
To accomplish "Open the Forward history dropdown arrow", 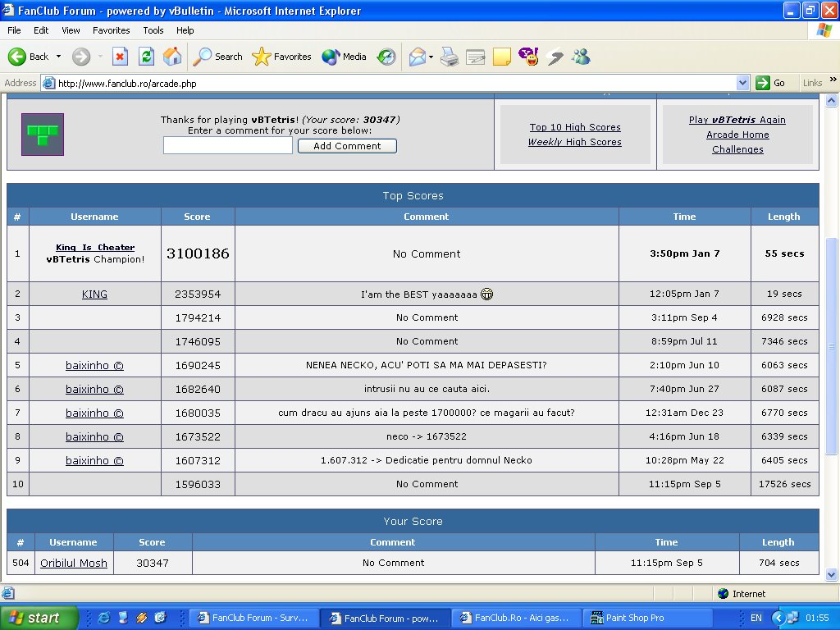I will point(100,57).
